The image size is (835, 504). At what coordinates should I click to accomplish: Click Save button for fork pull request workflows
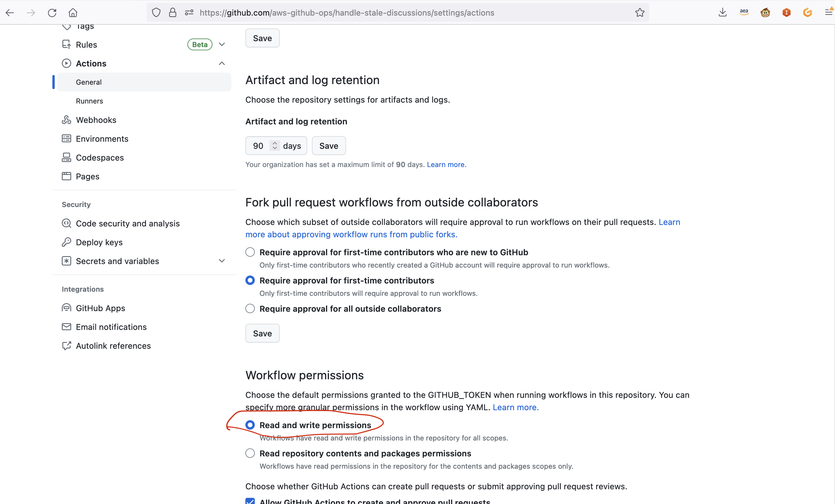click(x=262, y=333)
